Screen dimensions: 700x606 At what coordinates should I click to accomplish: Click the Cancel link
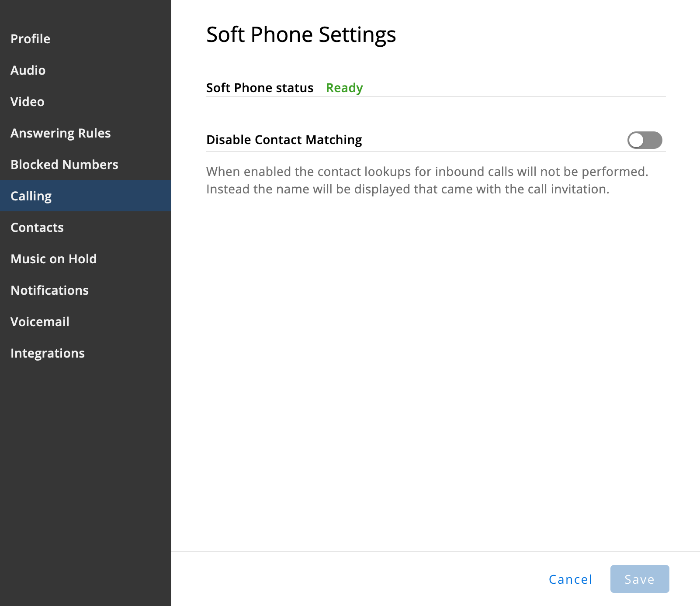(x=570, y=579)
